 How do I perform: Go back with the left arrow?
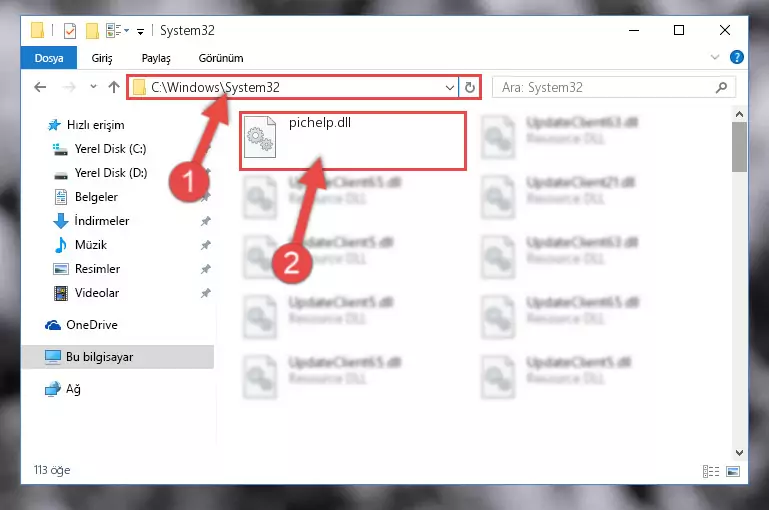[x=40, y=87]
